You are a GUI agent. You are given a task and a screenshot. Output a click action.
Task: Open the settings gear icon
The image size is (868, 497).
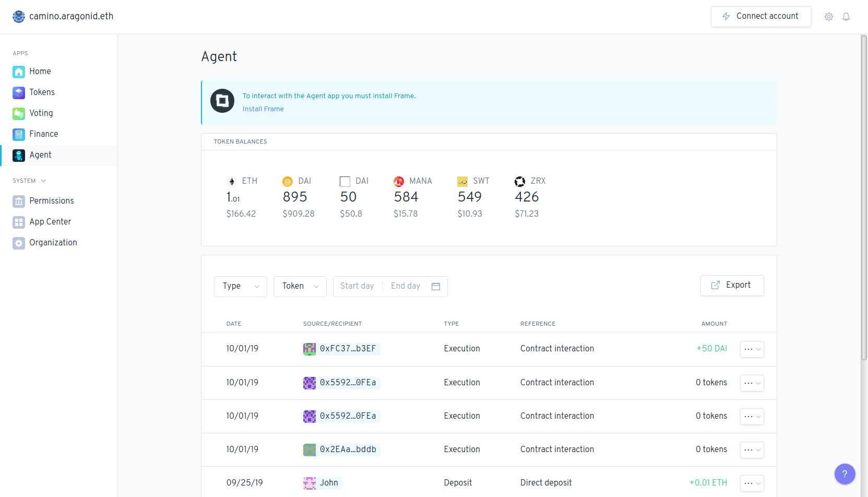coord(828,17)
